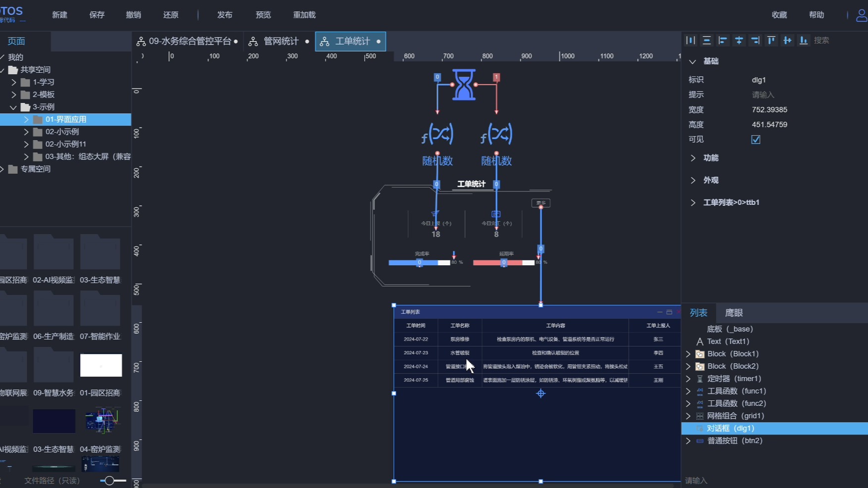Select right 随机数 function node icon
The height and width of the screenshot is (488, 868).
496,134
